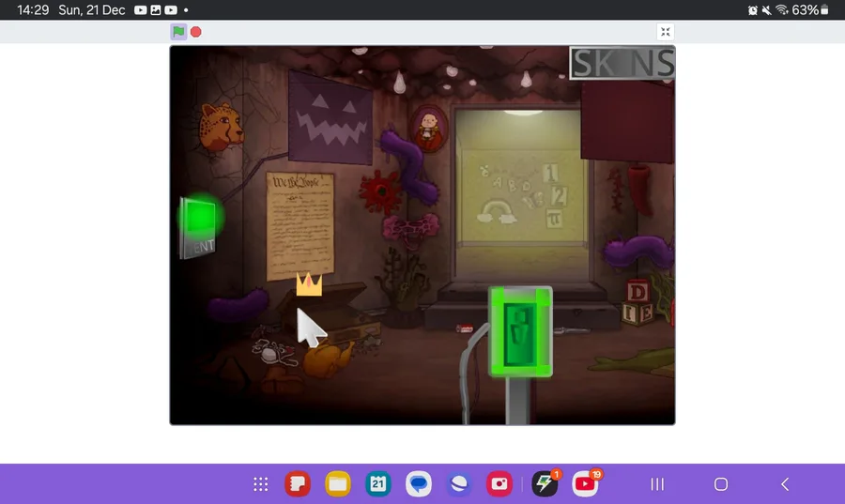Tap the alarm status icon

click(753, 10)
